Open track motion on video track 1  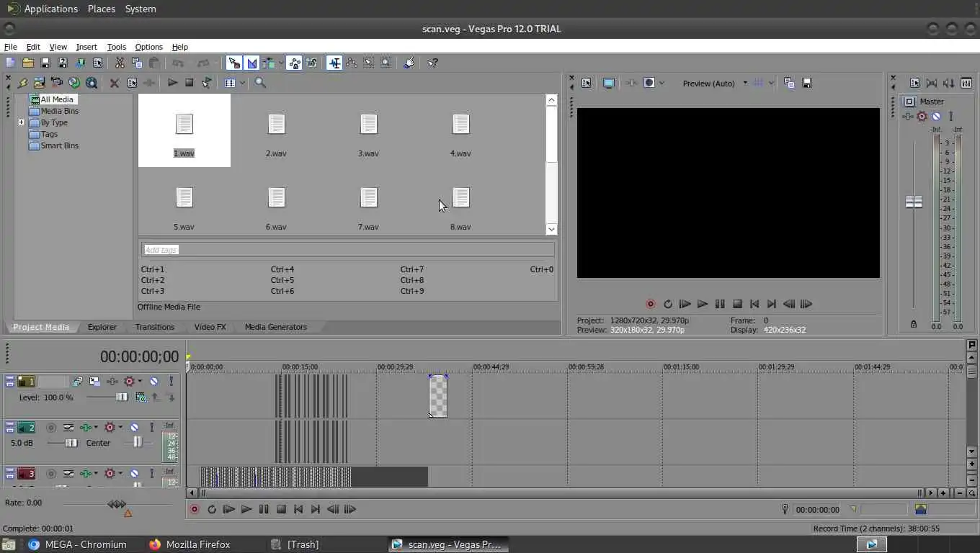coord(94,381)
